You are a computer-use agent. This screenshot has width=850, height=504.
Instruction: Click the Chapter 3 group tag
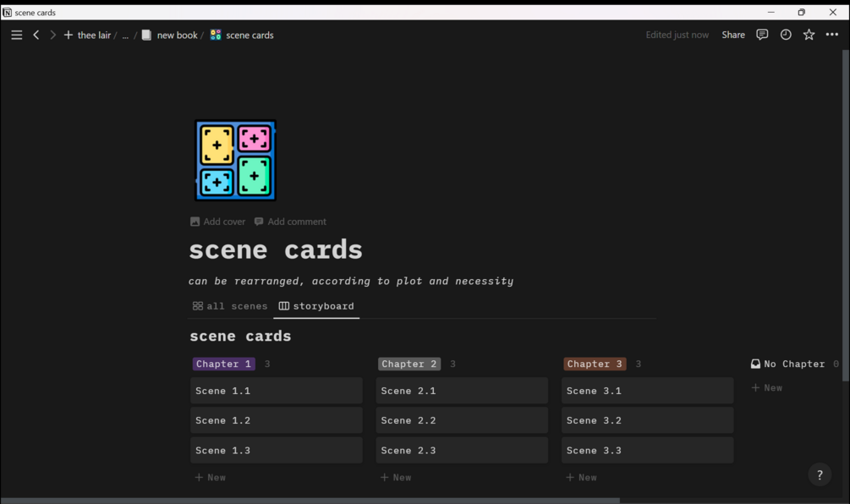click(x=595, y=364)
